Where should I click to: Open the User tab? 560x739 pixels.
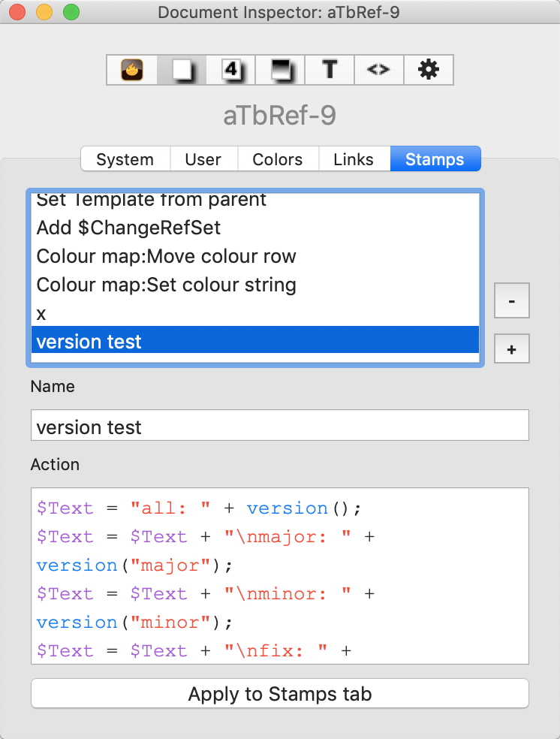(203, 159)
